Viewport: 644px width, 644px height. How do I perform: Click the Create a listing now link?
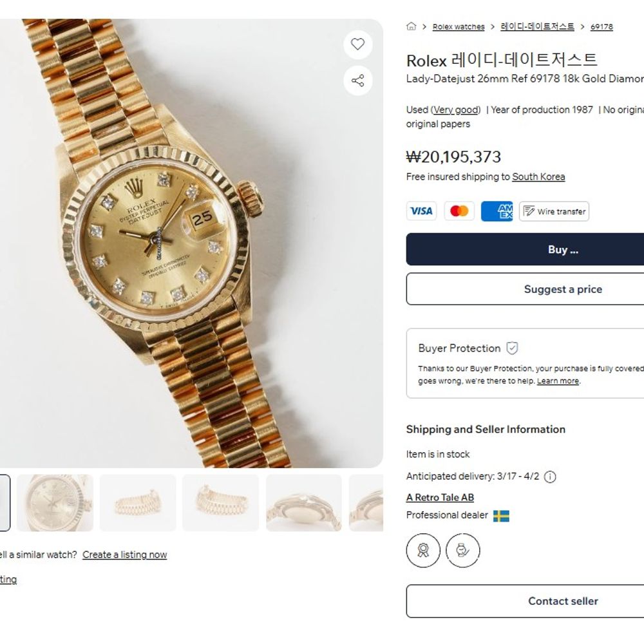(124, 554)
